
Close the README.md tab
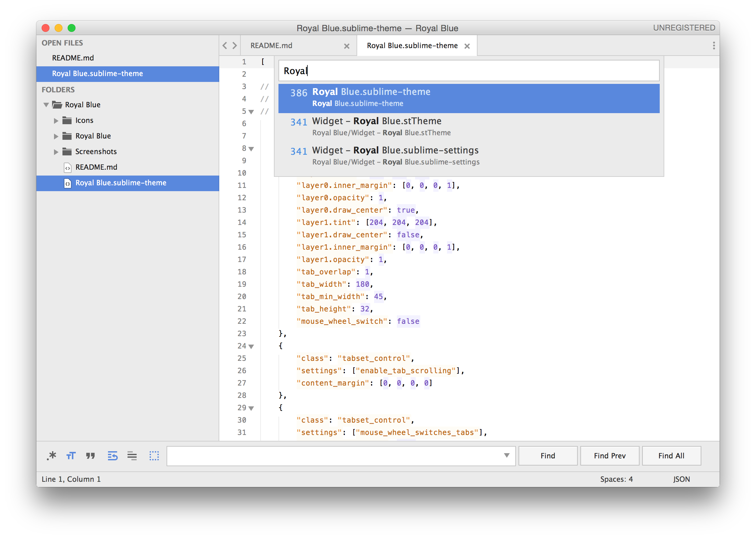347,46
